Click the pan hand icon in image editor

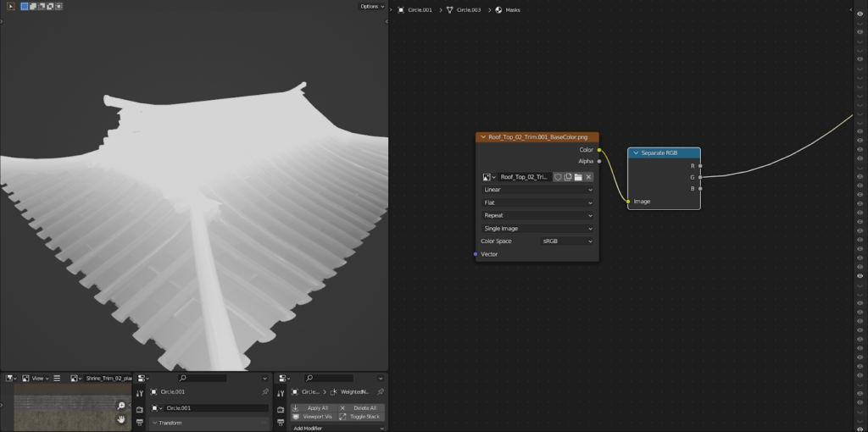(x=121, y=418)
